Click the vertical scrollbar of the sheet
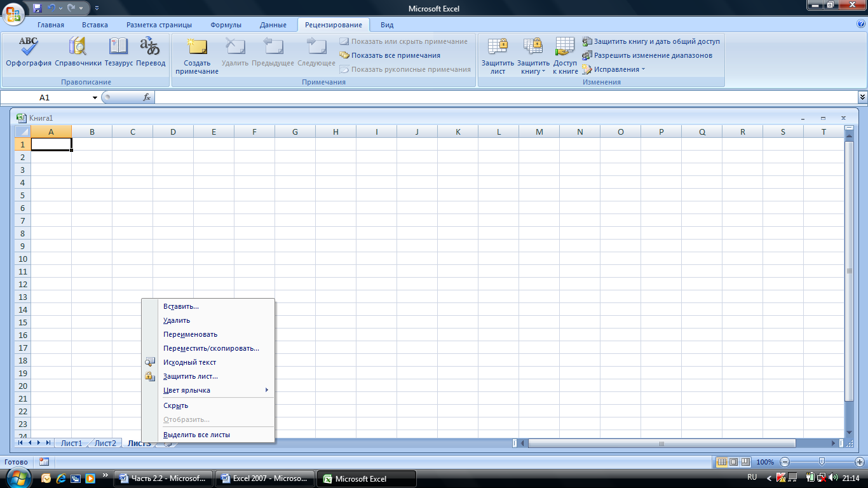This screenshot has height=488, width=868. click(849, 271)
